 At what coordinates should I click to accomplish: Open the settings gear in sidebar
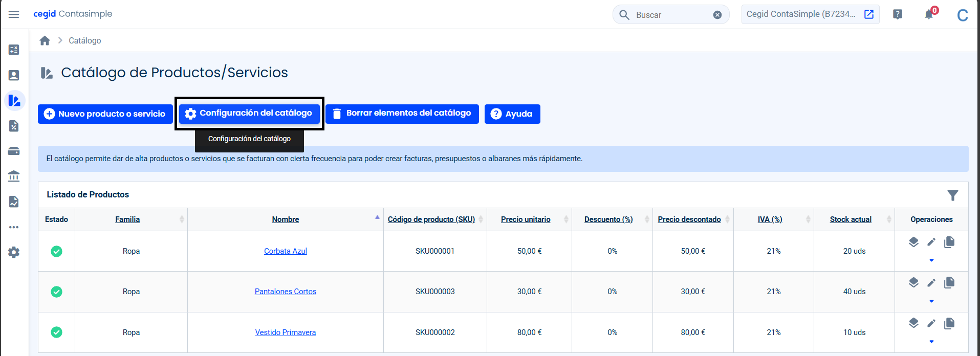point(14,252)
